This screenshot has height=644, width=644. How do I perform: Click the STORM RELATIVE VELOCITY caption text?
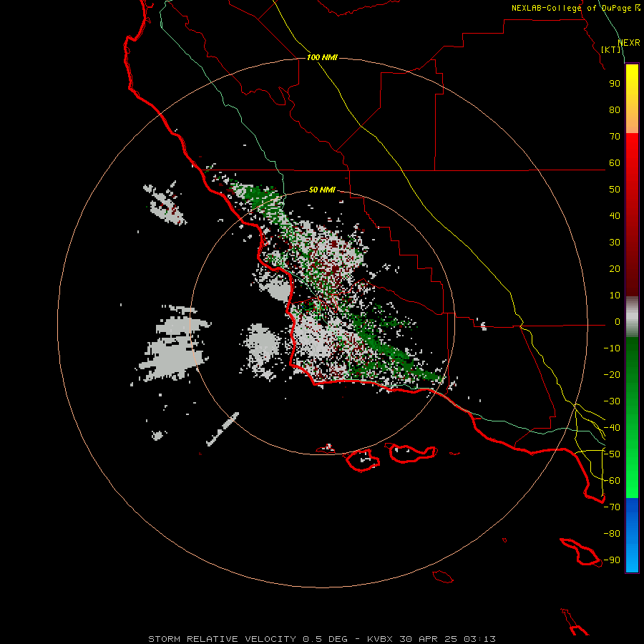pyautogui.click(x=222, y=639)
